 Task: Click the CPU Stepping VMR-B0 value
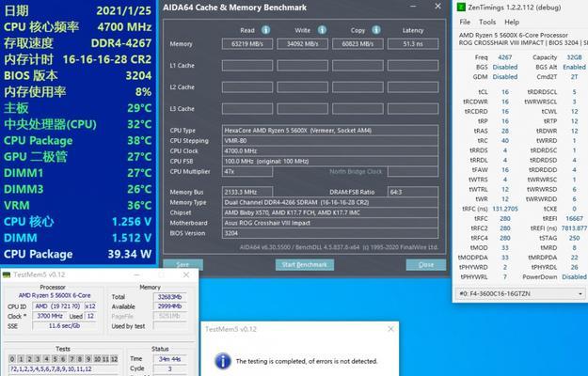click(x=330, y=141)
